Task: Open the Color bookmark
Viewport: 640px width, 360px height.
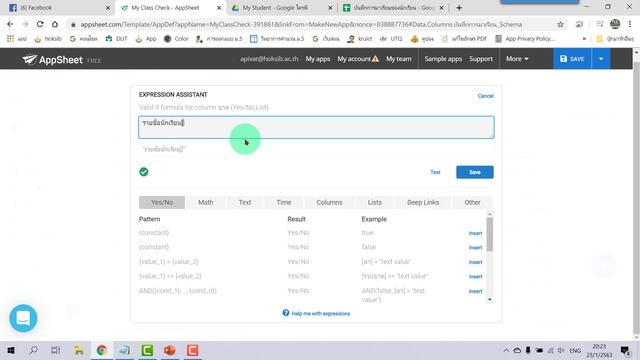Action: [x=176, y=39]
